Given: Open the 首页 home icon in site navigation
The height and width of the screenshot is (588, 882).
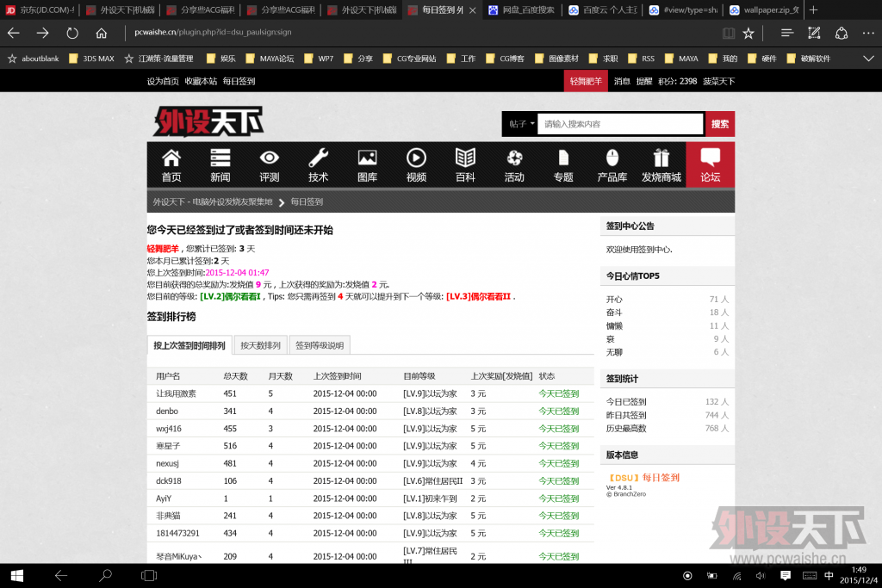Looking at the screenshot, I should (x=171, y=158).
